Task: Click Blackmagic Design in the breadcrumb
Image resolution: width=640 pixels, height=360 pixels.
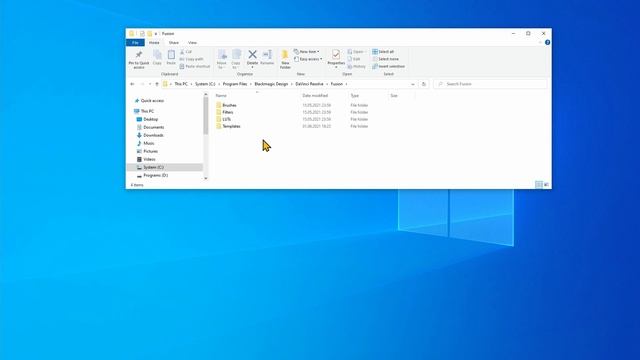Action: 271,84
